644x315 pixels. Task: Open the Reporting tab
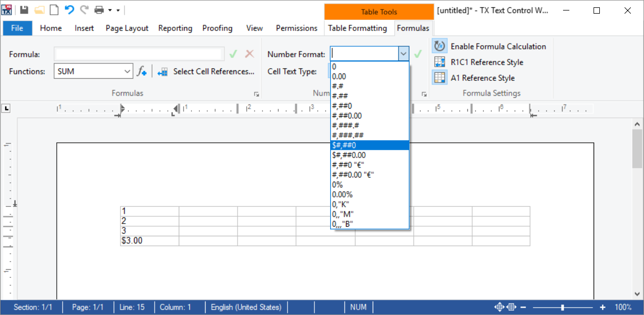175,28
